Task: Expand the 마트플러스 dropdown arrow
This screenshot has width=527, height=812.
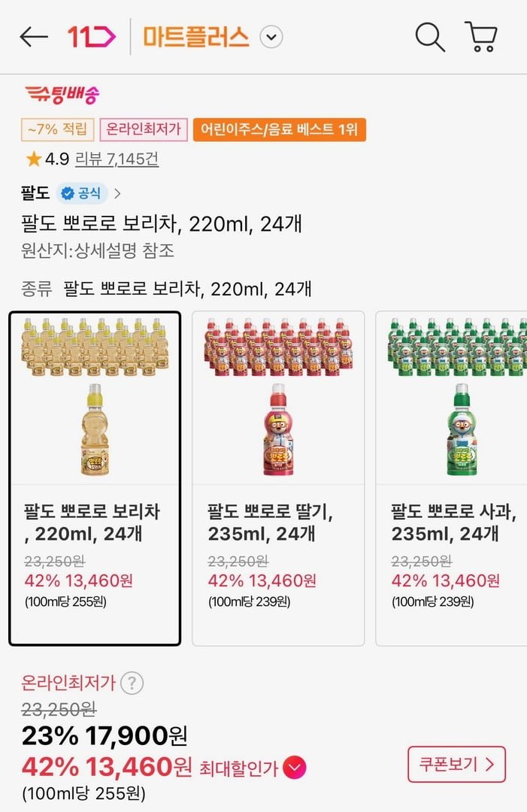Action: point(271,37)
